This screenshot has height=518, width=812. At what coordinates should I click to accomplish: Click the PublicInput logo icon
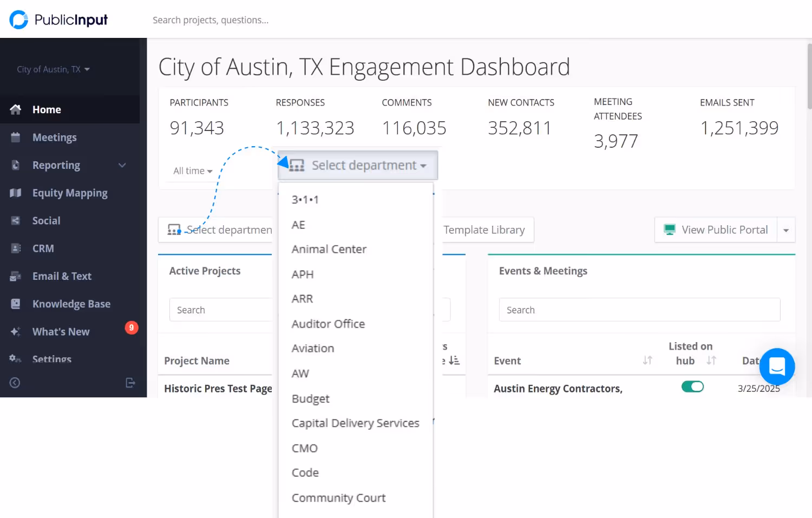tap(19, 20)
